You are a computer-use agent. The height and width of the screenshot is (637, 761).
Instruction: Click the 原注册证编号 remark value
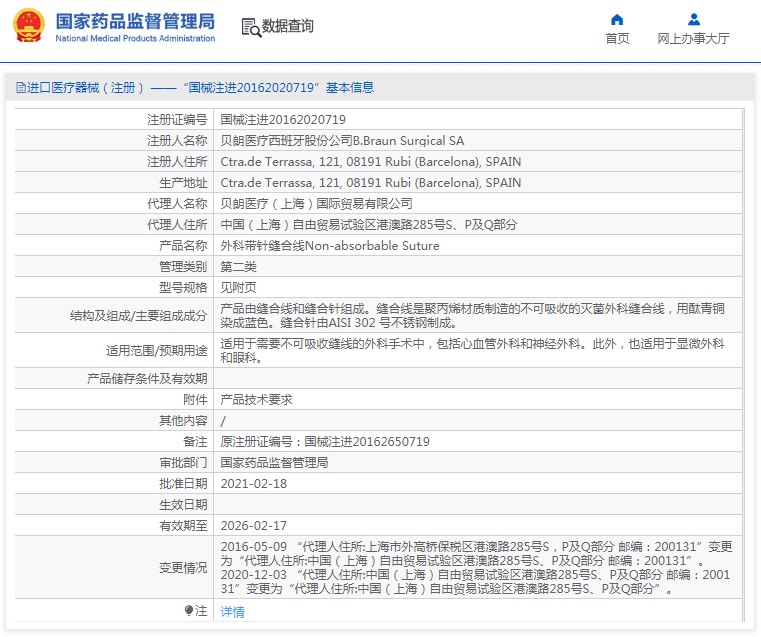coord(324,441)
